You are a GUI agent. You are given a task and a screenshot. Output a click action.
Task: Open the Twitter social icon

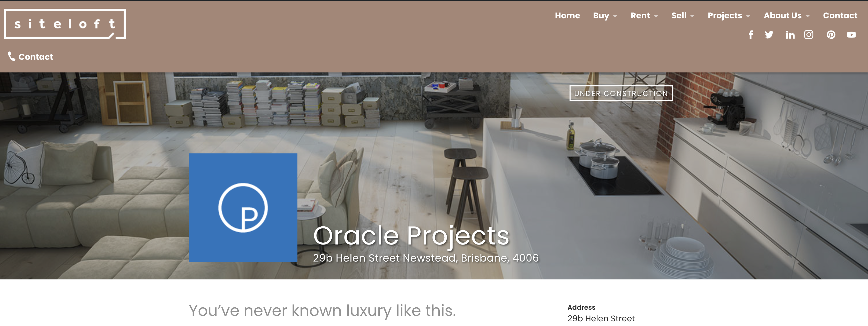pyautogui.click(x=769, y=35)
